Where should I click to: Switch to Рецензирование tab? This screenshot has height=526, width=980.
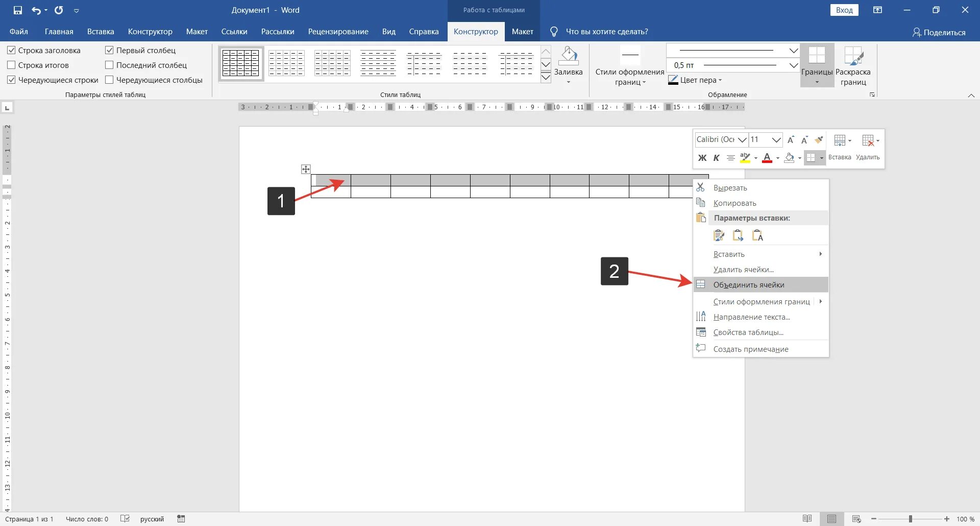(x=338, y=32)
